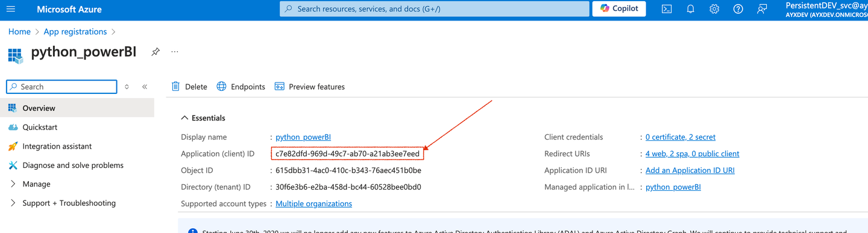
Task: Click the Integration assistant rocket icon
Action: coord(13,146)
